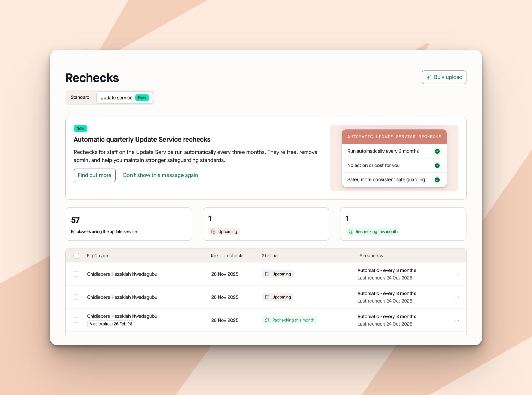Sort by the Next recheck column header

point(227,255)
